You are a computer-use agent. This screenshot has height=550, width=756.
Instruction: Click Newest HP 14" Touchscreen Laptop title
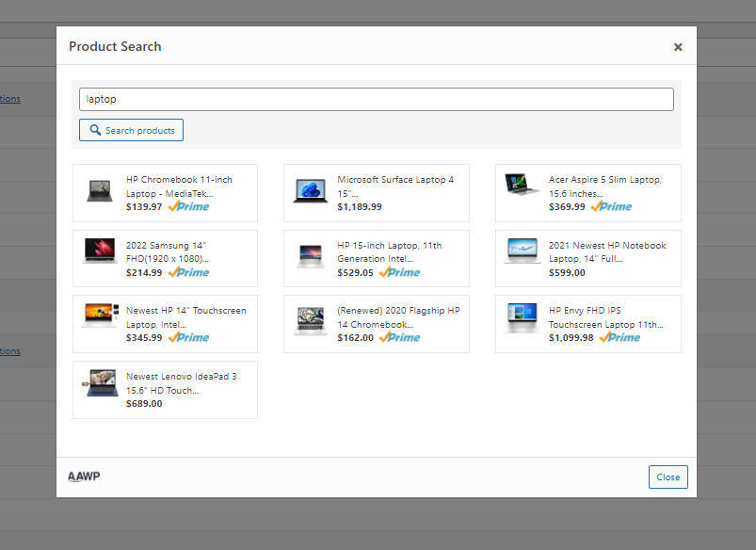click(186, 317)
